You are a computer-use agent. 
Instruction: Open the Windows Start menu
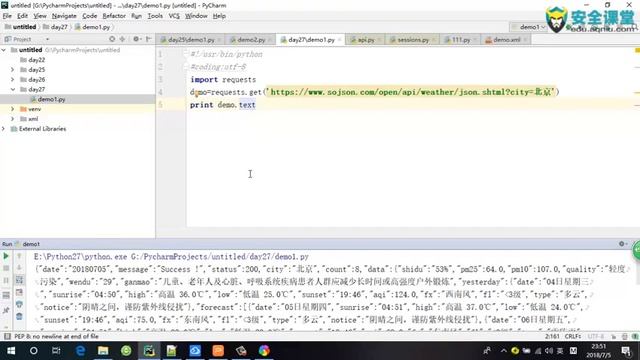tap(11, 351)
